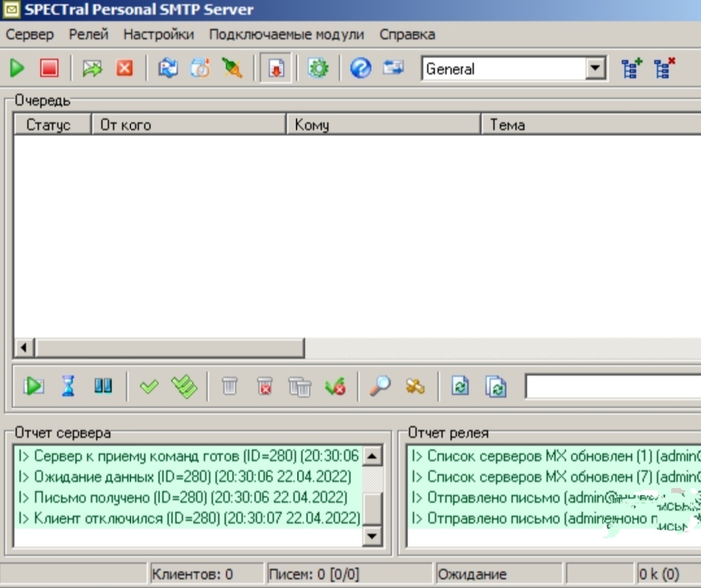Screen dimensions: 701x588
Task: Click the orange disconnect plug icon
Action: [232, 68]
